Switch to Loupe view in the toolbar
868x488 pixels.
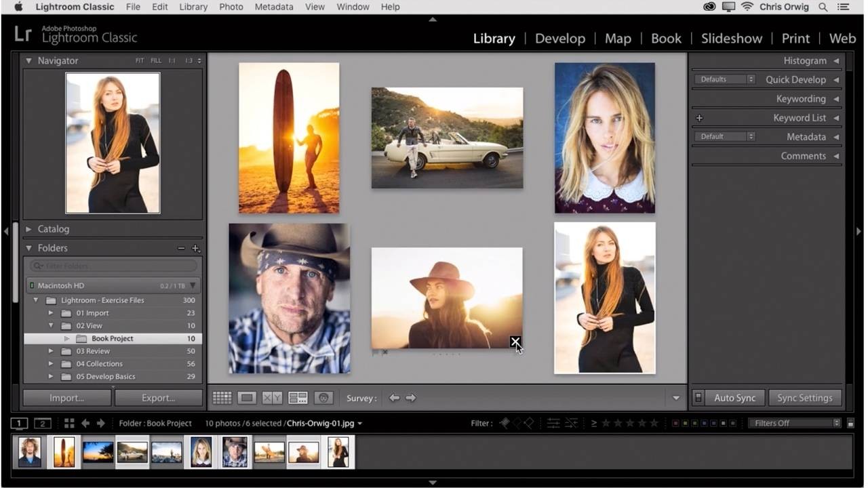(247, 398)
